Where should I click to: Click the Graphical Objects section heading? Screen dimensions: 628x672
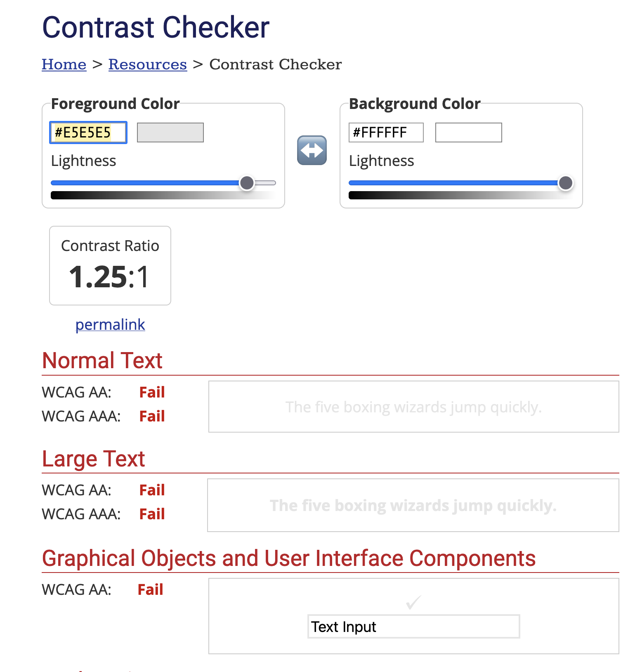289,558
